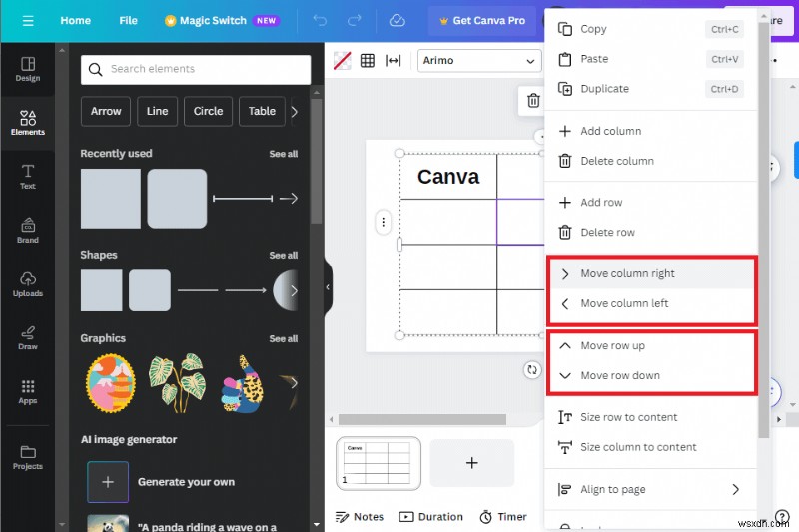Click the cloud save status icon
The width and height of the screenshot is (799, 532).
397,20
